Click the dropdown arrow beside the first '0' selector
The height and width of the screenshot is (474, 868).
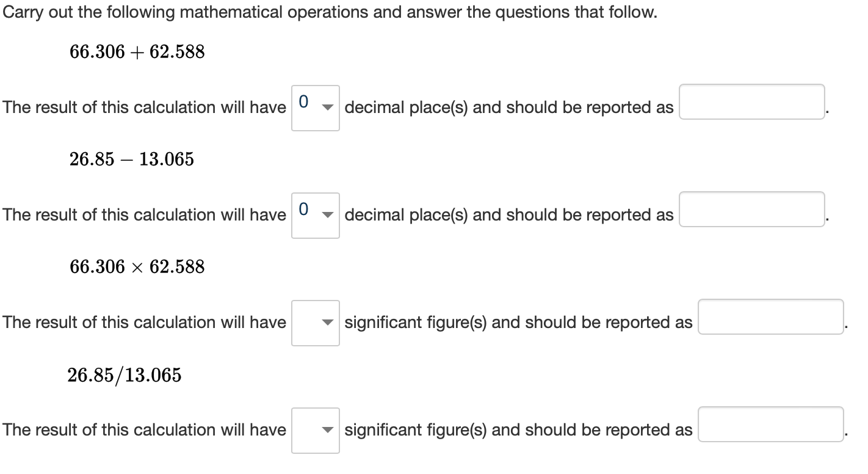pyautogui.click(x=327, y=108)
